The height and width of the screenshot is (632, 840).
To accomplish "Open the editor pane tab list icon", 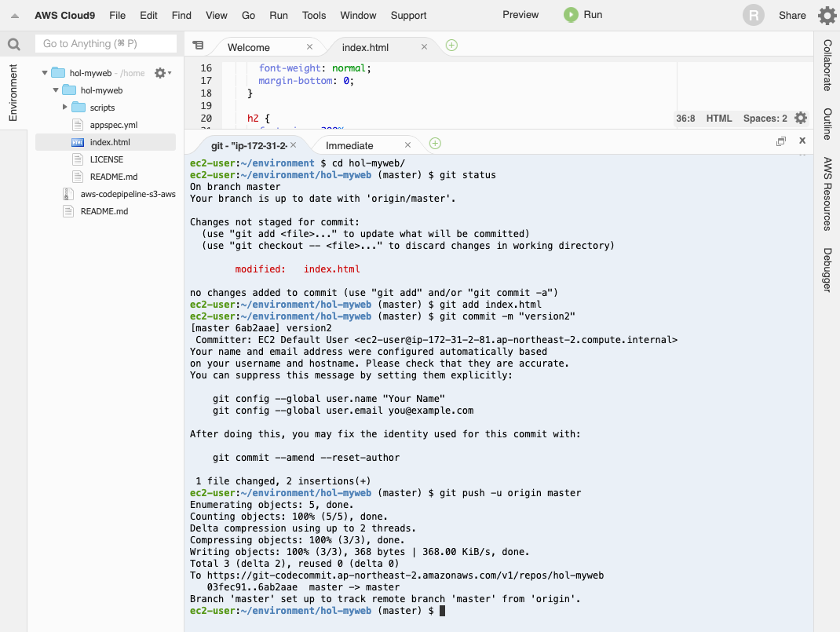I will (198, 46).
